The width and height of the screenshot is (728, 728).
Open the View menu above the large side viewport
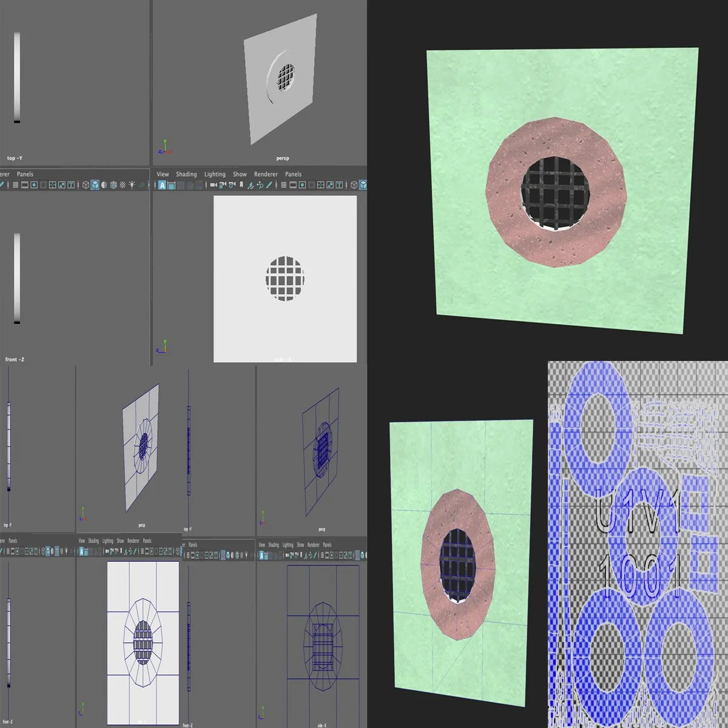(163, 174)
